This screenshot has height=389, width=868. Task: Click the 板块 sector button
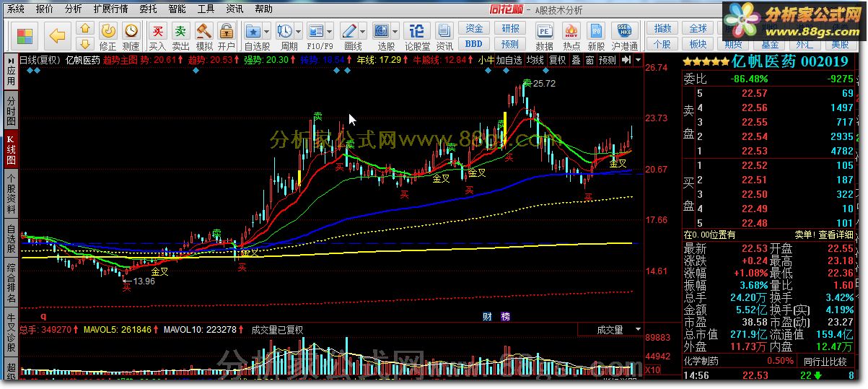[x=698, y=43]
